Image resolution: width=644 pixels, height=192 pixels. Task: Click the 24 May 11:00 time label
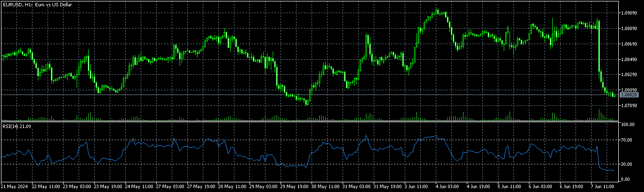coord(139,186)
